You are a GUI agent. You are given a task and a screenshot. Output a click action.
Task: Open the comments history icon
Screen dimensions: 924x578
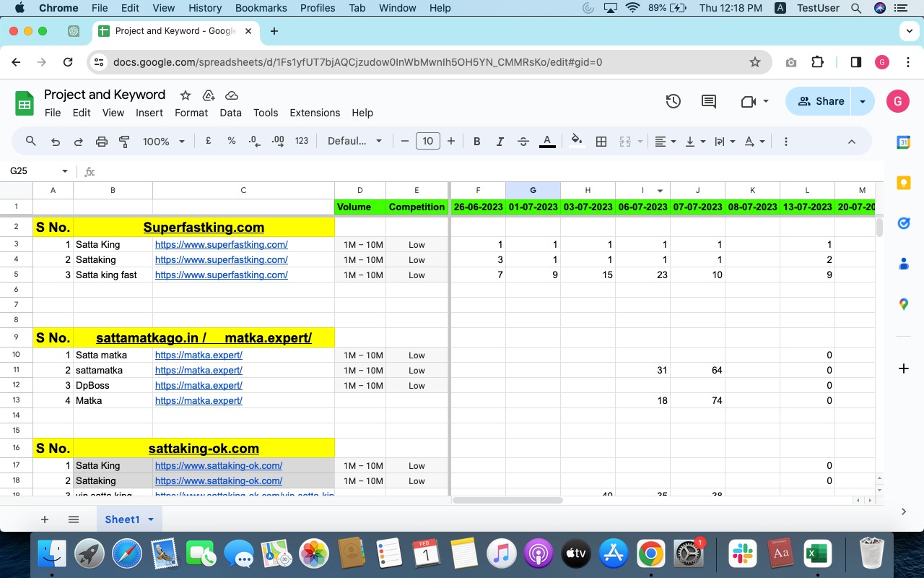click(709, 102)
